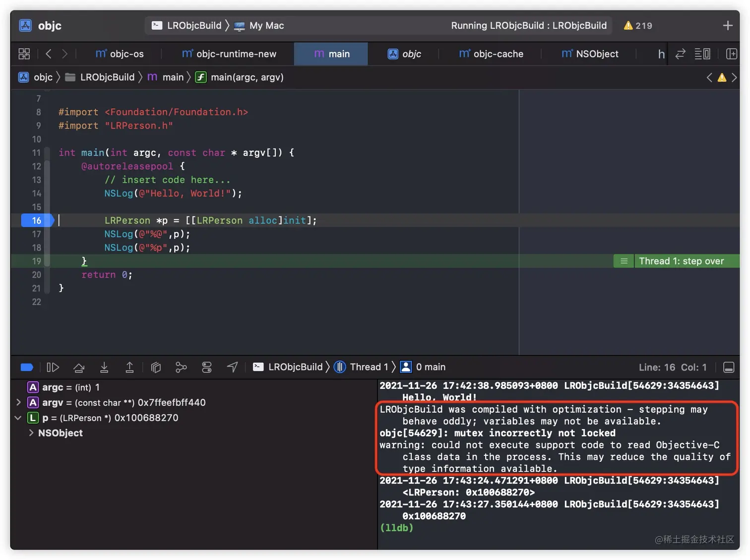The image size is (750, 560).
Task: Collapse the p variable
Action: [18, 418]
